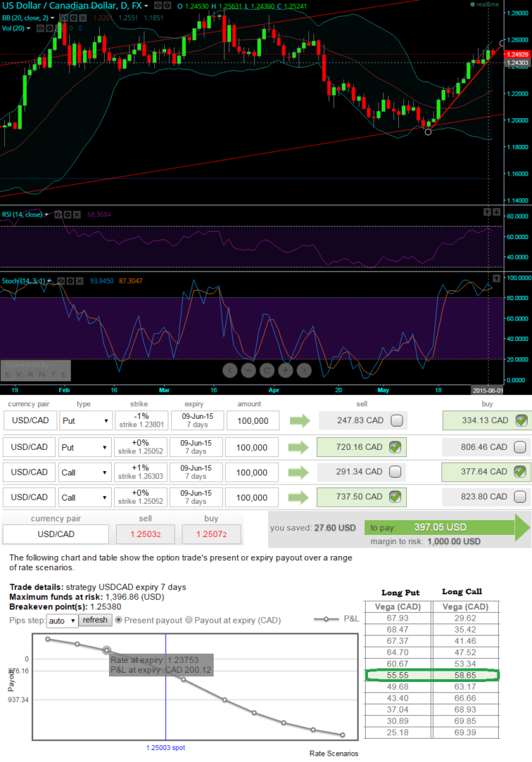This screenshot has height=762, width=532.
Task: Move Stoch pane up arrow
Action: point(497,279)
